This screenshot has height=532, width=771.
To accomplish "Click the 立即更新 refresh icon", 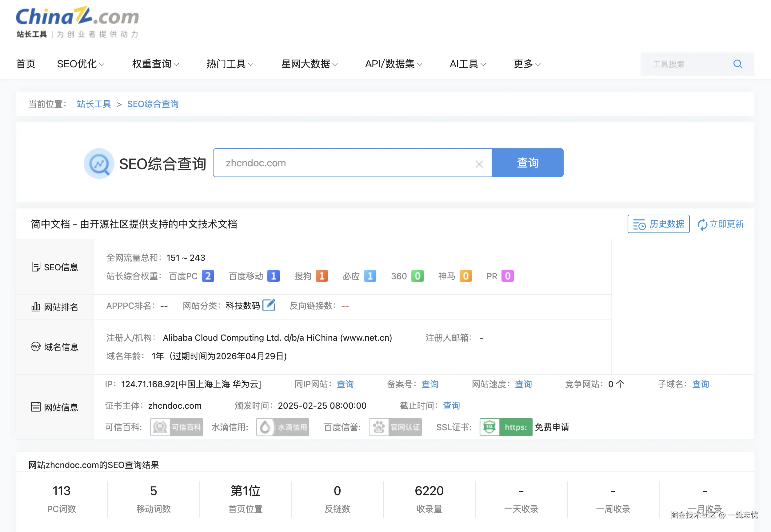I will (702, 224).
